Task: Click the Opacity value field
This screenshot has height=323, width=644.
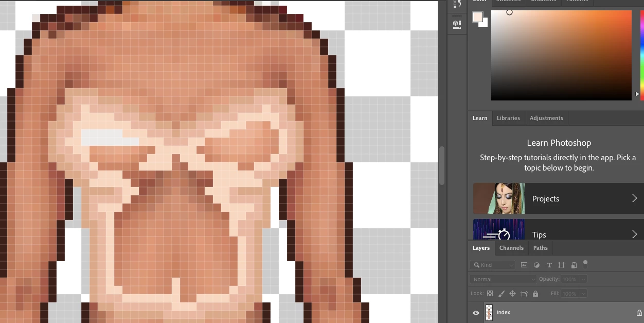Action: (570, 279)
